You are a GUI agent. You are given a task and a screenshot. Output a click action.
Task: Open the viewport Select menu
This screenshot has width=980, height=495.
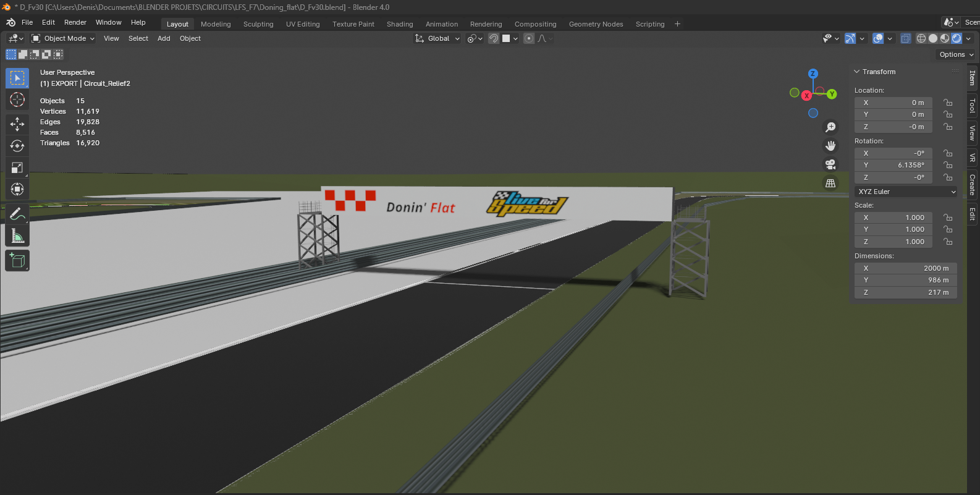click(x=138, y=38)
